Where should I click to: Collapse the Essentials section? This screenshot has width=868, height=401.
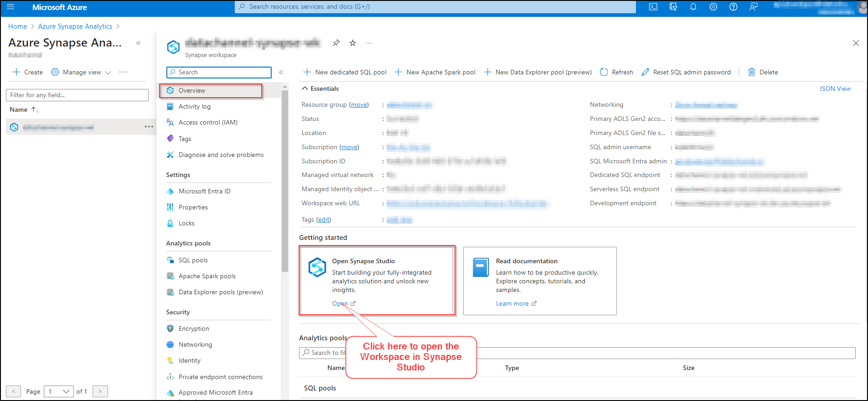[x=320, y=89]
